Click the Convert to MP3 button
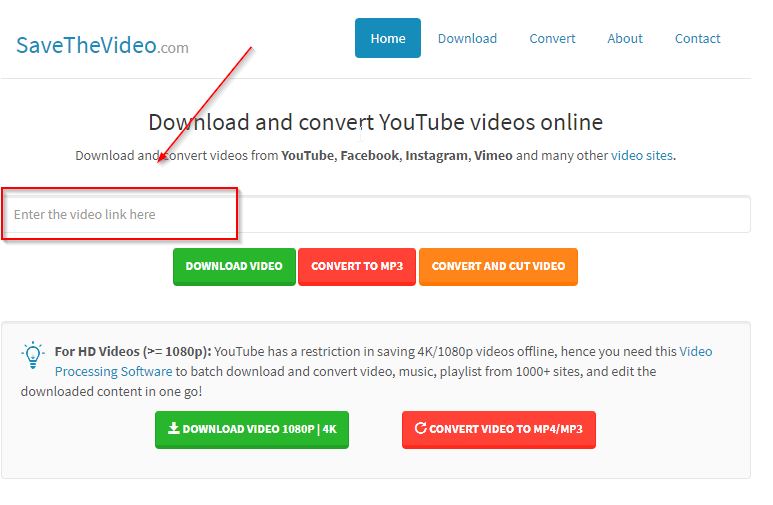This screenshot has height=505, width=773. tap(357, 266)
